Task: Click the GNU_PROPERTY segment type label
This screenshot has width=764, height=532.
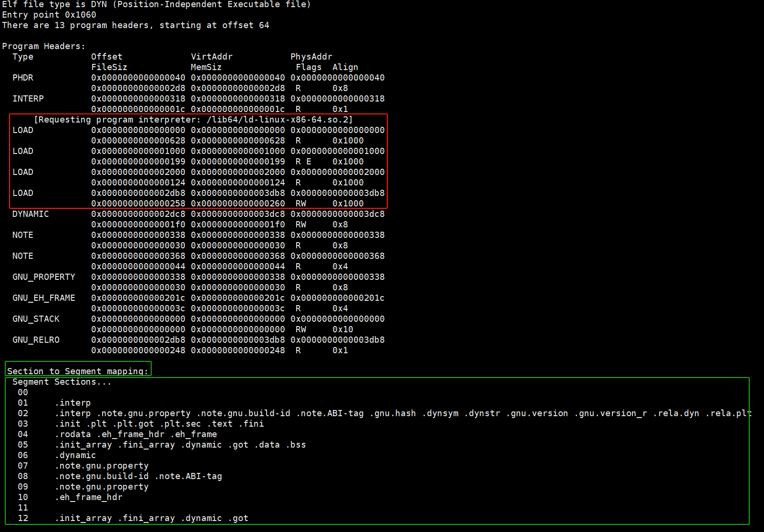Action: pos(44,277)
